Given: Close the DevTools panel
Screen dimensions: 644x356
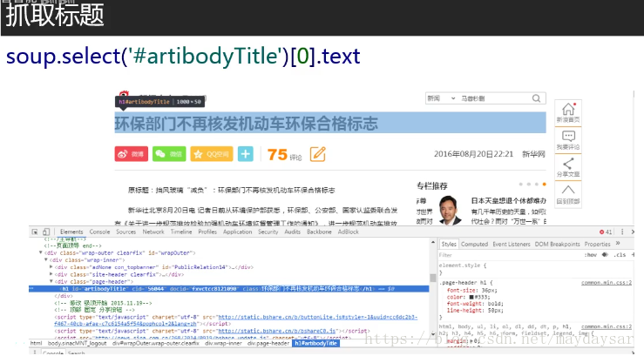Looking at the screenshot, I should pyautogui.click(x=633, y=232).
